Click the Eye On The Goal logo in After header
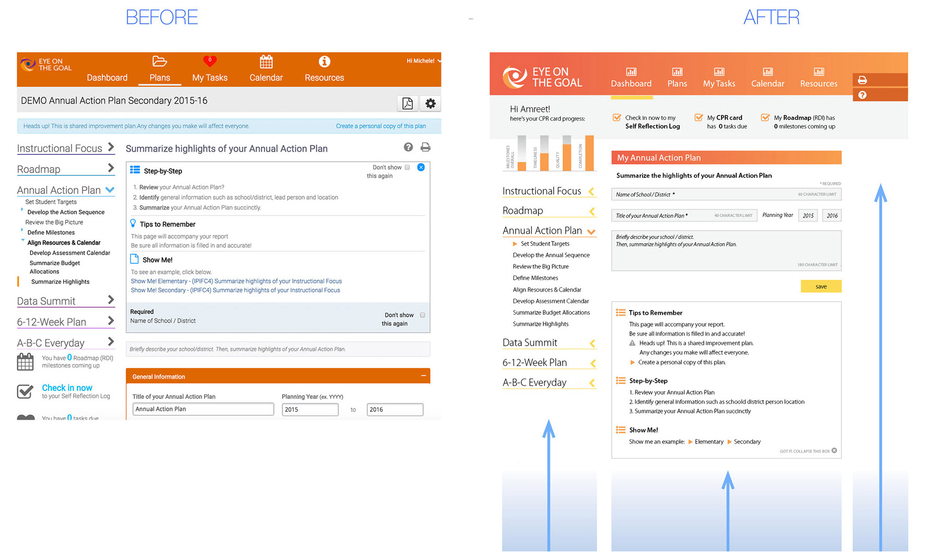The width and height of the screenshot is (926, 560). [x=542, y=77]
